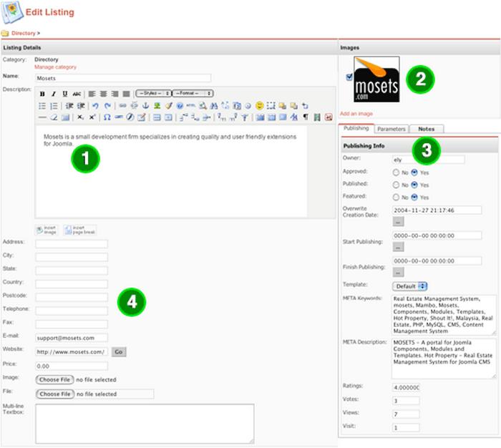This screenshot has width=501, height=448.
Task: Click into the E-mail input field
Action: pyautogui.click(x=72, y=337)
